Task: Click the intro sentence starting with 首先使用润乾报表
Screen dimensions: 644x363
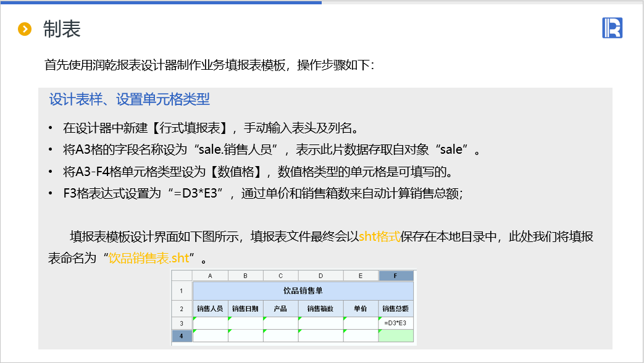Action: 209,65
